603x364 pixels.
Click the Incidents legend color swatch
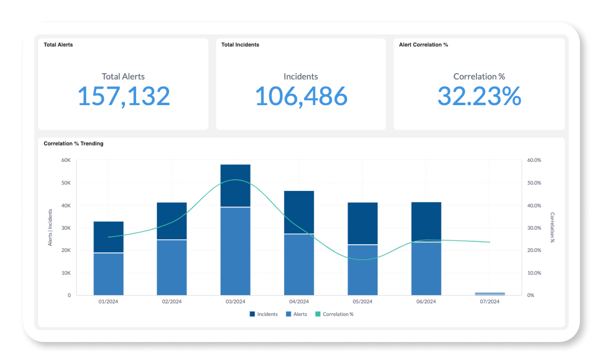(252, 314)
